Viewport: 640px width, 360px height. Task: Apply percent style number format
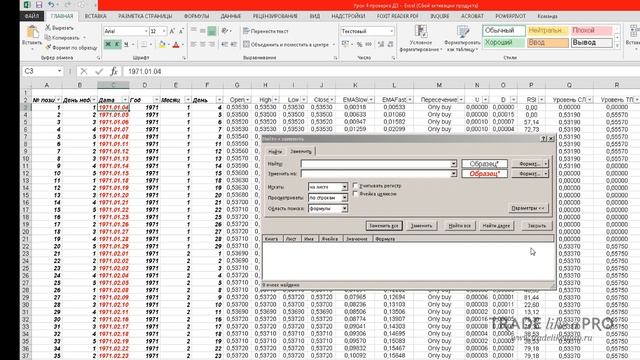pyautogui.click(x=359, y=44)
